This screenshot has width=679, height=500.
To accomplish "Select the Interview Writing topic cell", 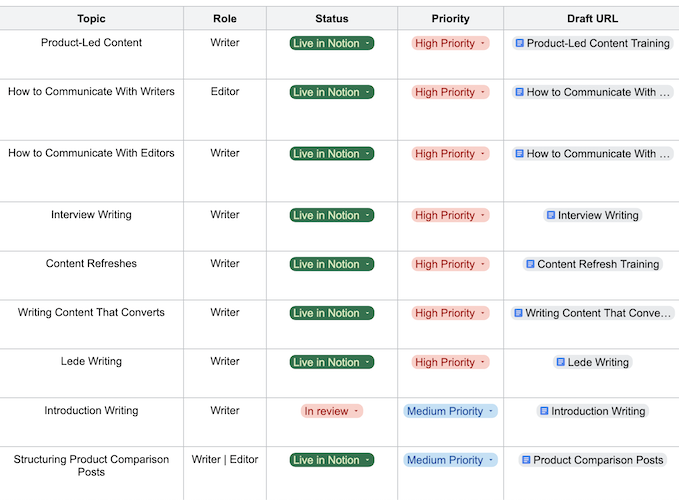I will [91, 226].
